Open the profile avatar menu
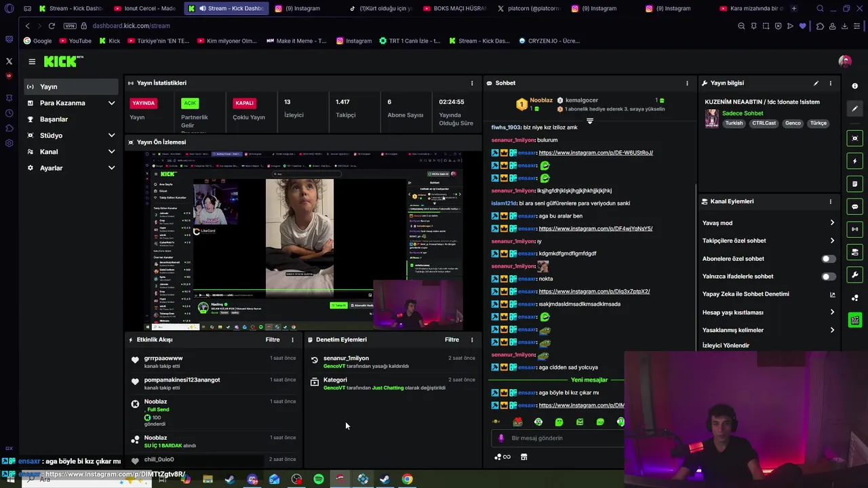Screen dimensions: 868x488 844,62
